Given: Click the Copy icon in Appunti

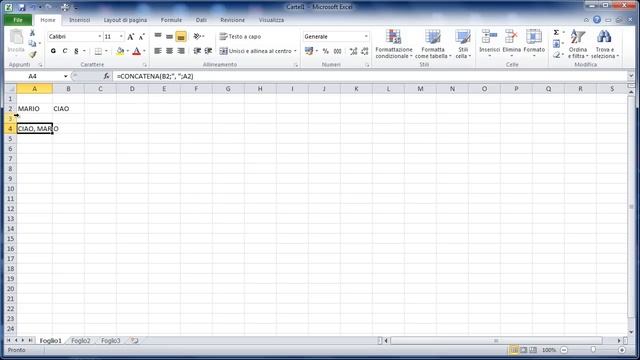Looking at the screenshot, I should pos(32,44).
